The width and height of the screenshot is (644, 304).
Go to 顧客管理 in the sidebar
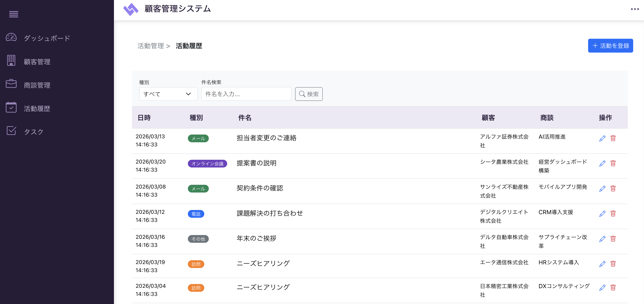[x=37, y=62]
